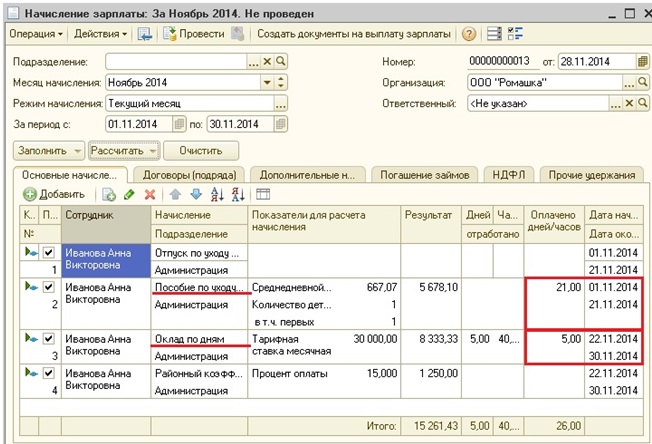This screenshot has height=444, width=652.
Task: Click the Номер field 00000000013
Action: [499, 62]
